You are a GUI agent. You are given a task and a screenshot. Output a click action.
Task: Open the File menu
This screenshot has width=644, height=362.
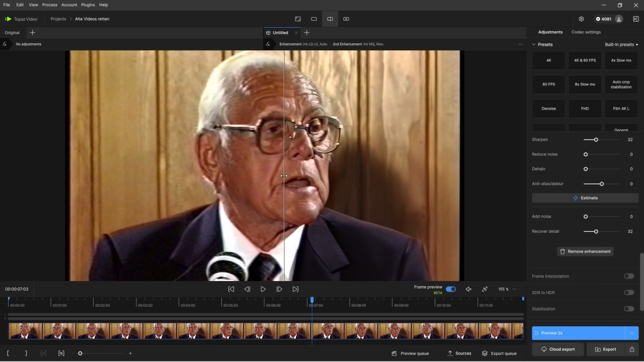coord(7,5)
